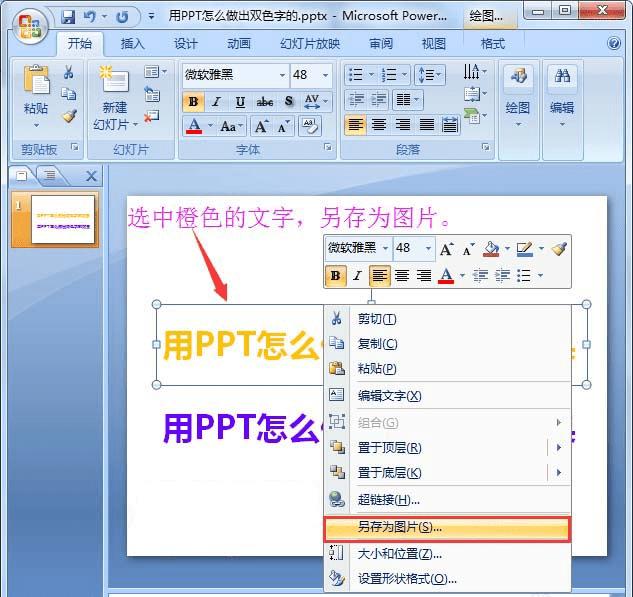Toggle Italic in the ribbon
The width and height of the screenshot is (633, 597).
pos(216,102)
